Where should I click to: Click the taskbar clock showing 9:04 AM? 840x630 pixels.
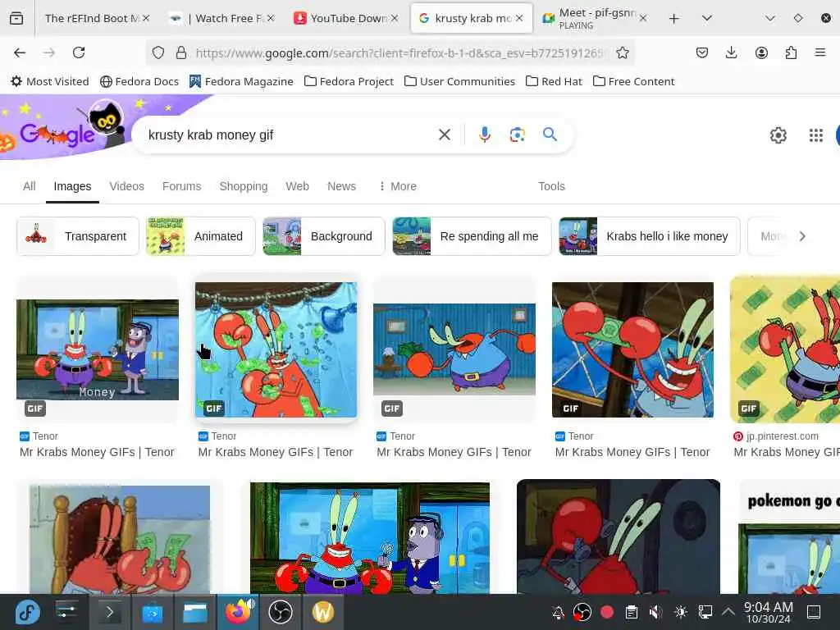click(x=768, y=612)
